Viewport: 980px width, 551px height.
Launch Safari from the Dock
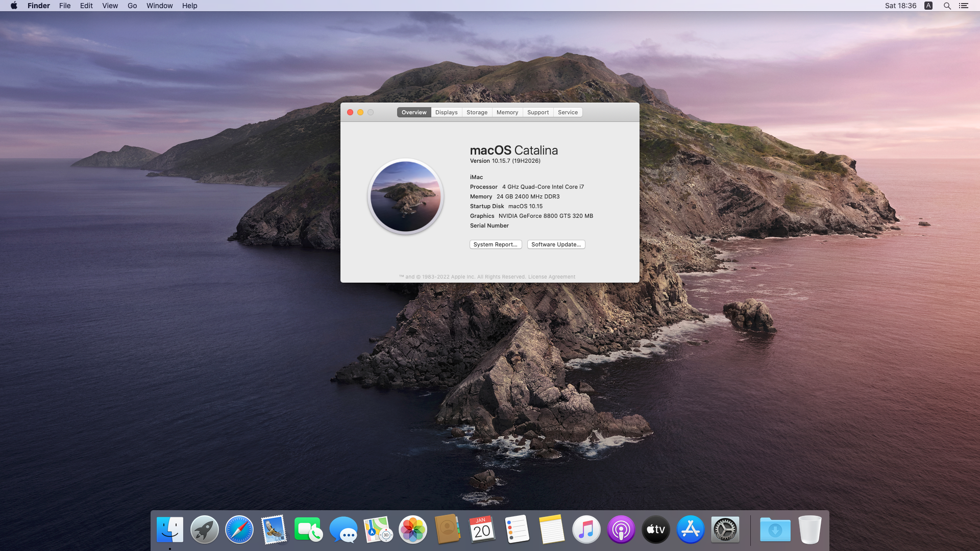(x=239, y=530)
